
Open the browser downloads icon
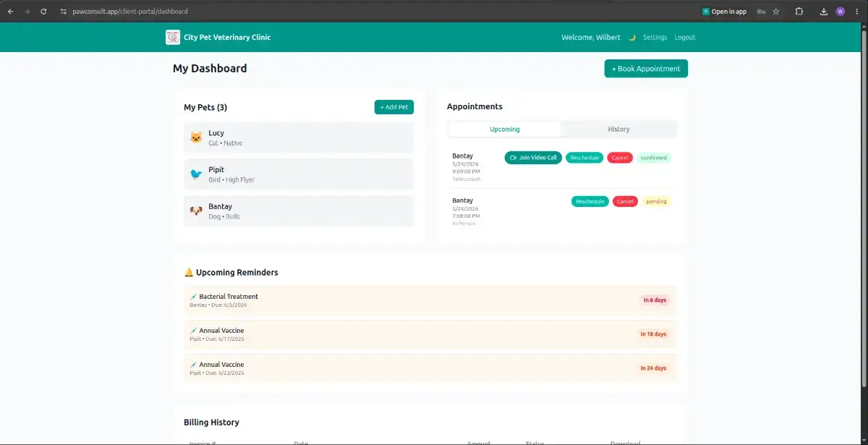coord(824,12)
